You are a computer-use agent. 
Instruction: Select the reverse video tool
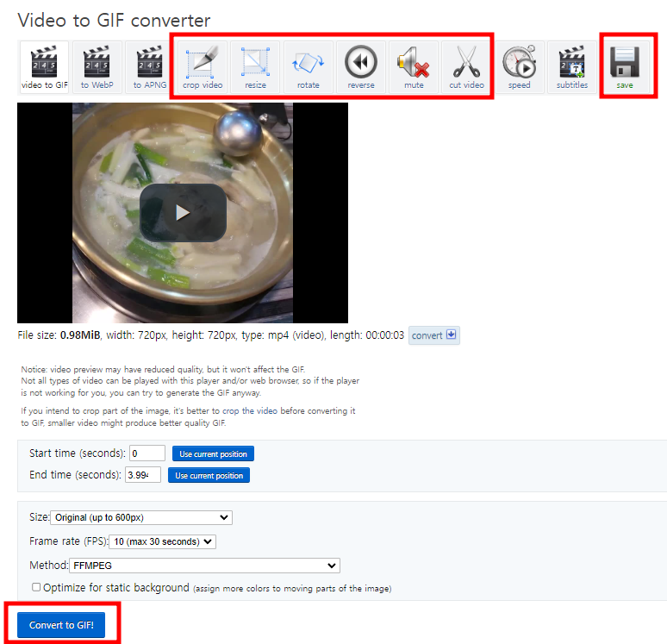point(361,67)
